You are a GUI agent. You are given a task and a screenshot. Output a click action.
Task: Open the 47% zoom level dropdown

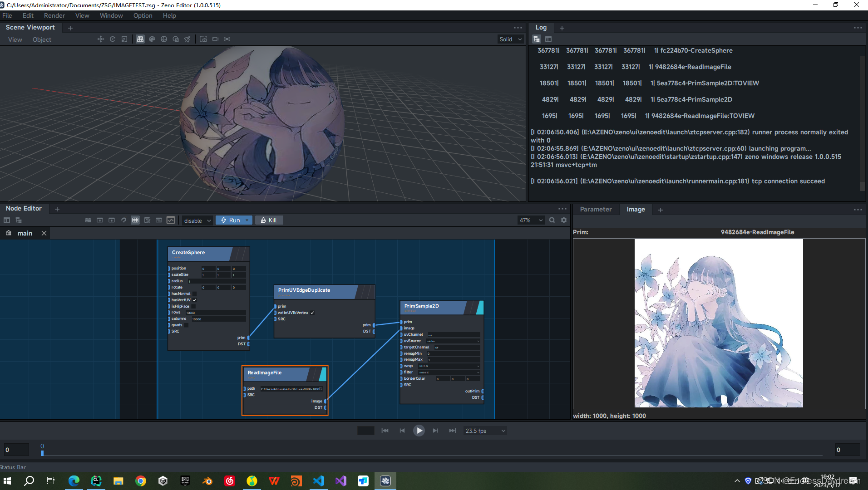click(531, 220)
